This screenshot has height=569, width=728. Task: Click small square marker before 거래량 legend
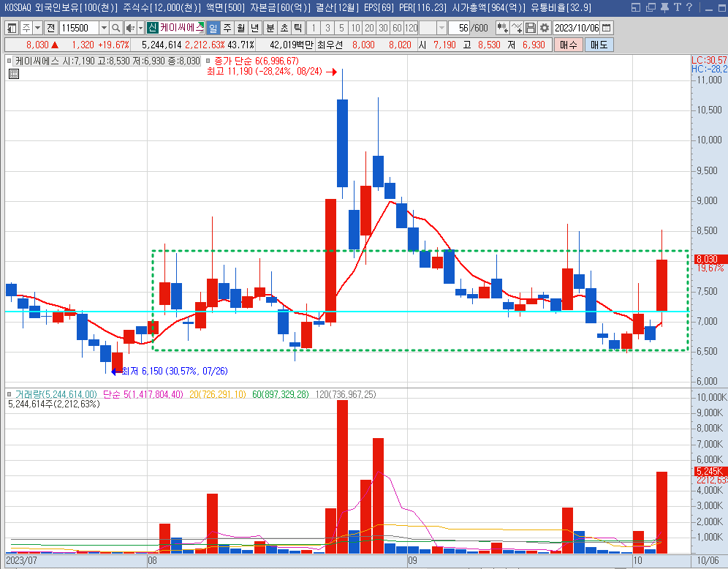(x=10, y=394)
